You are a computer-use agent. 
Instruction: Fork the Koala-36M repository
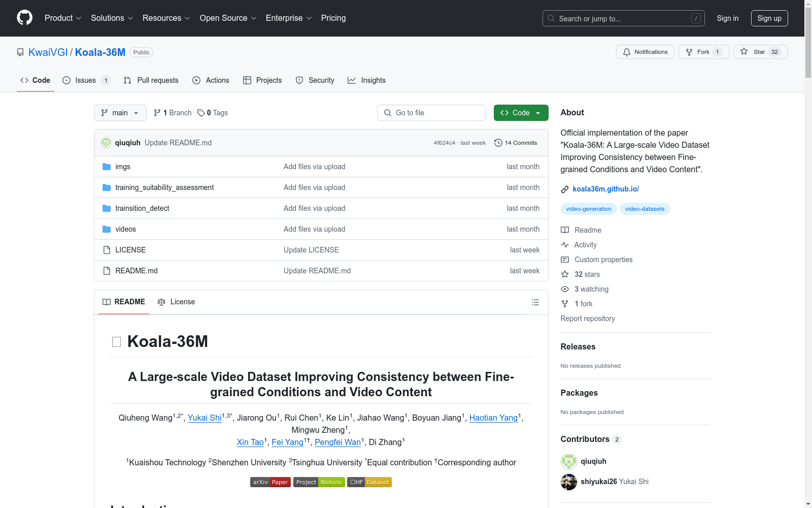pyautogui.click(x=703, y=52)
